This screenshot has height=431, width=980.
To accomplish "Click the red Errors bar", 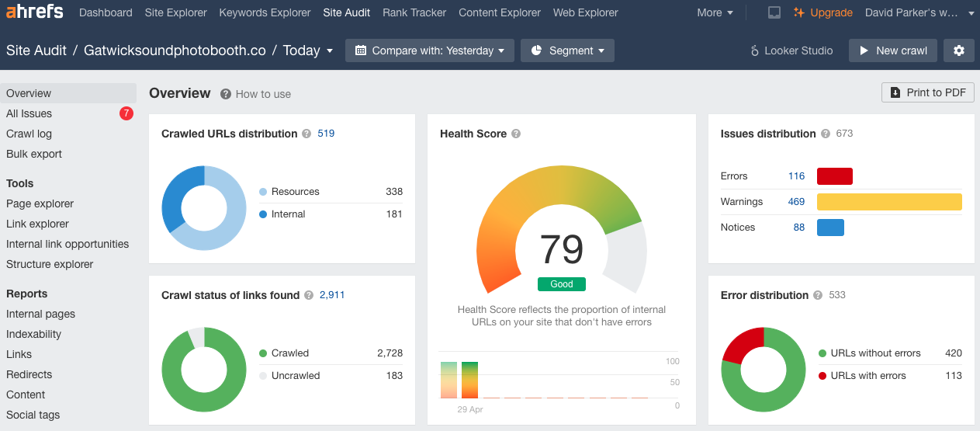I will click(835, 176).
